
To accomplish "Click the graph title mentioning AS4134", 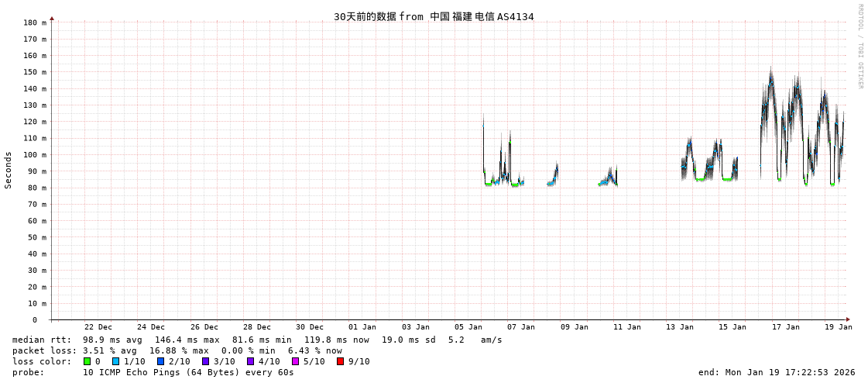I will 434,16.
